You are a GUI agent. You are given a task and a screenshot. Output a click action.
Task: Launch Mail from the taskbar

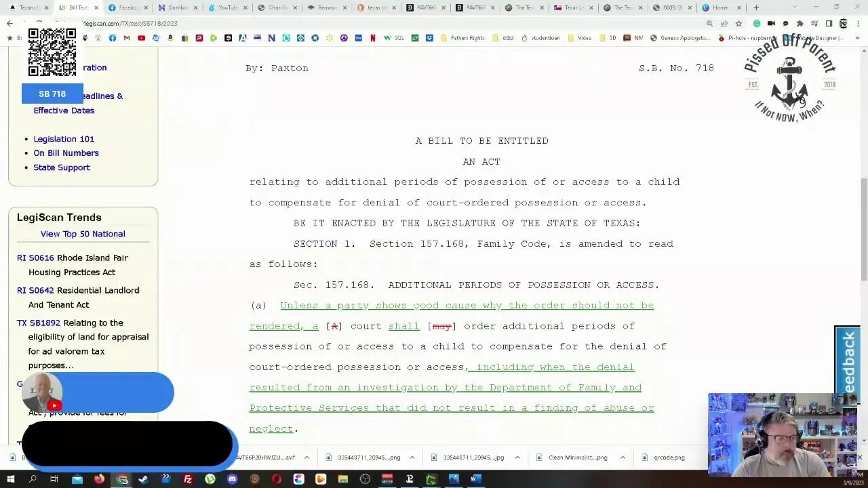click(77, 479)
